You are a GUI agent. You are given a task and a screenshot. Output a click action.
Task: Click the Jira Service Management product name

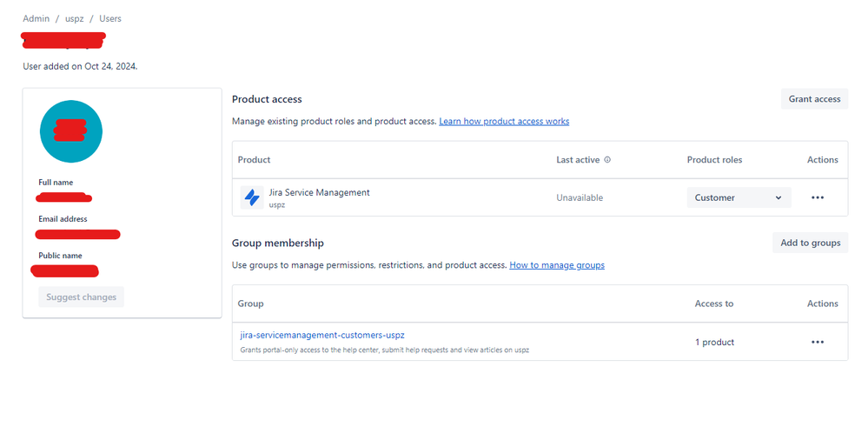pos(319,192)
